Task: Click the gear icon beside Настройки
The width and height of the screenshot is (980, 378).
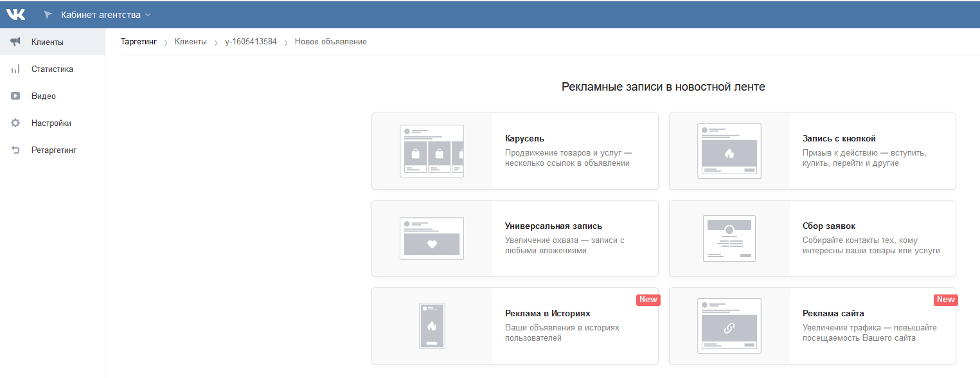Action: click(x=16, y=123)
